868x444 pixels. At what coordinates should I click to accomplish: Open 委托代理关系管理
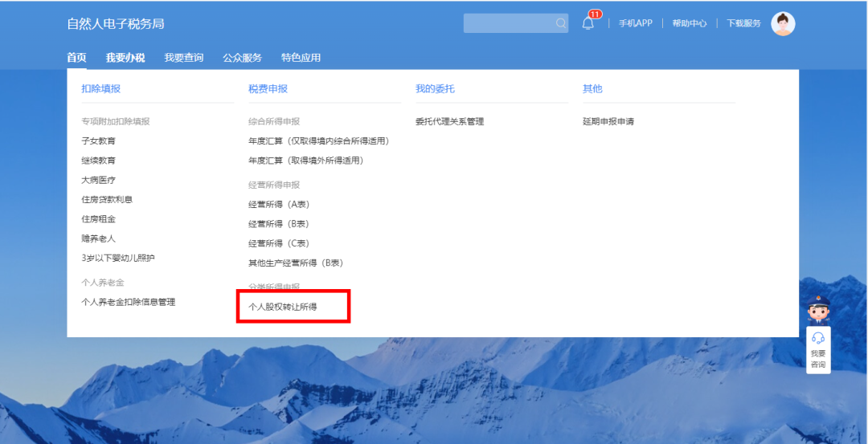[x=449, y=121]
